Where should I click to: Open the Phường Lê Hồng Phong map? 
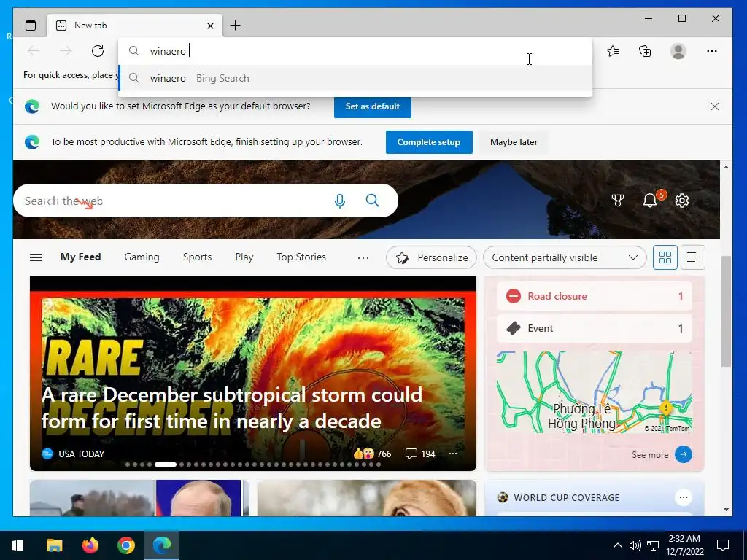[594, 392]
